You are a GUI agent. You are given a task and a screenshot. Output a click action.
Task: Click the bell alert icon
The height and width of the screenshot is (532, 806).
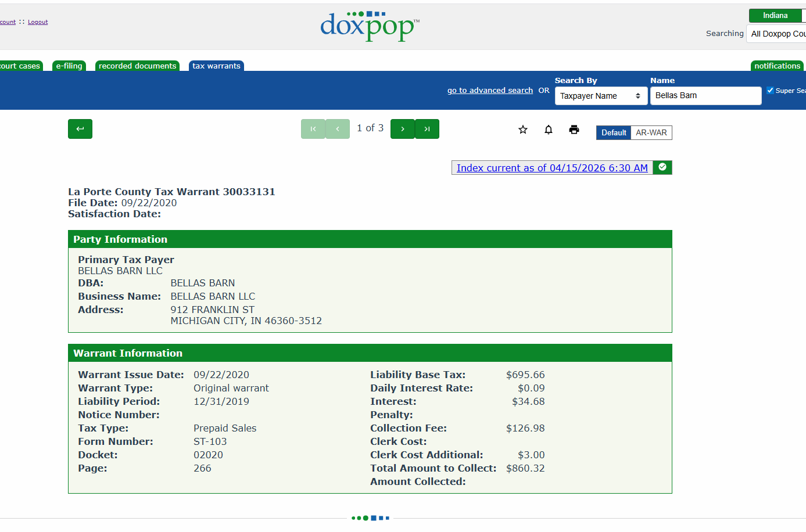click(549, 130)
